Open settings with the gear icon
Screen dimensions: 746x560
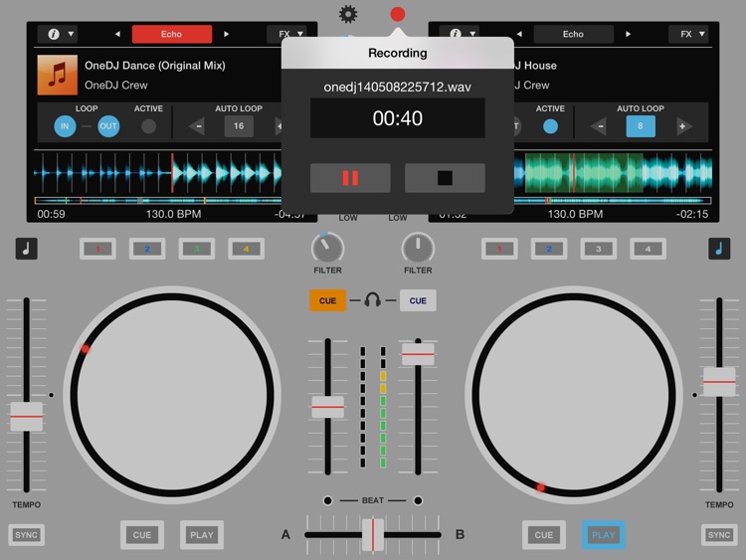(348, 14)
